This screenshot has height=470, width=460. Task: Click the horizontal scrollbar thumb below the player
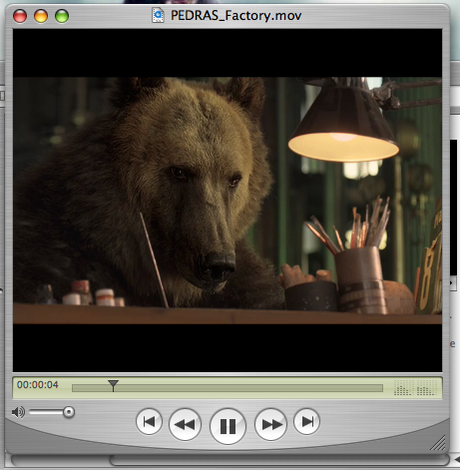(x=279, y=461)
